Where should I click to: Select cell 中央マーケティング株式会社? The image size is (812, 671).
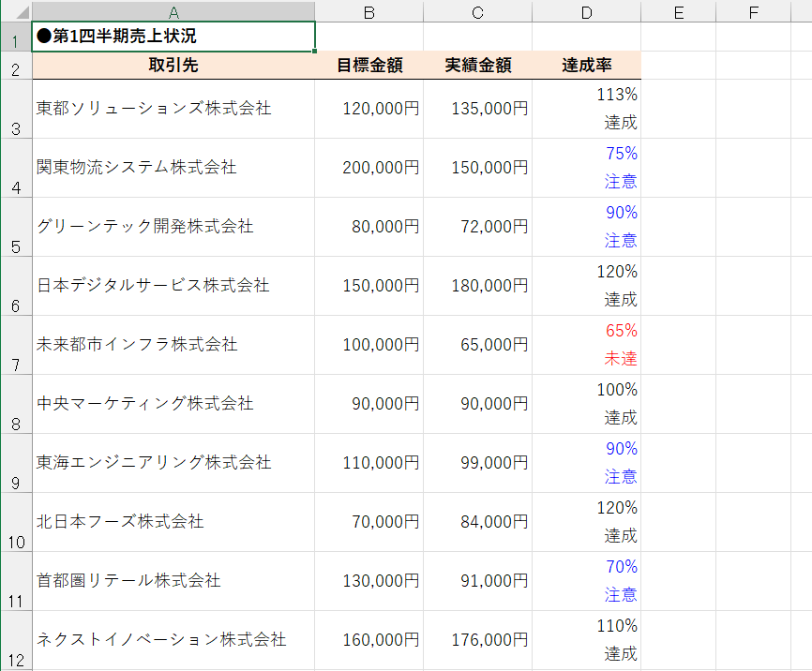coord(173,404)
